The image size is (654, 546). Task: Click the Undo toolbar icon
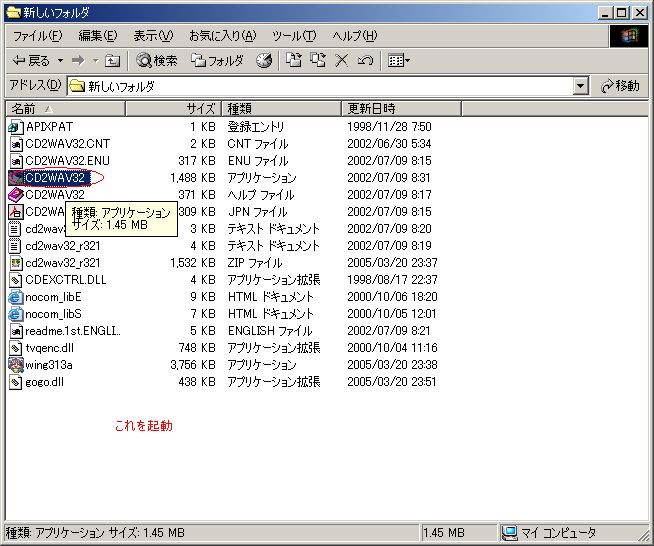coord(365,61)
